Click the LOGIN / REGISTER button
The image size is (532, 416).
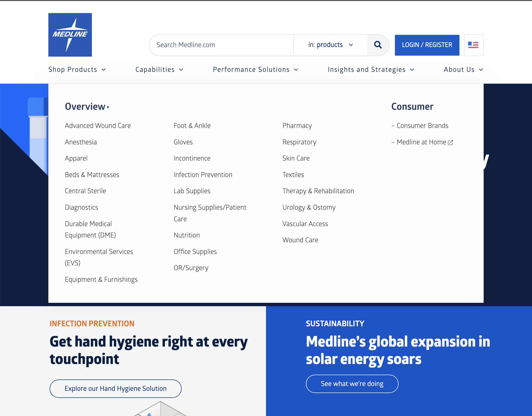pos(427,45)
